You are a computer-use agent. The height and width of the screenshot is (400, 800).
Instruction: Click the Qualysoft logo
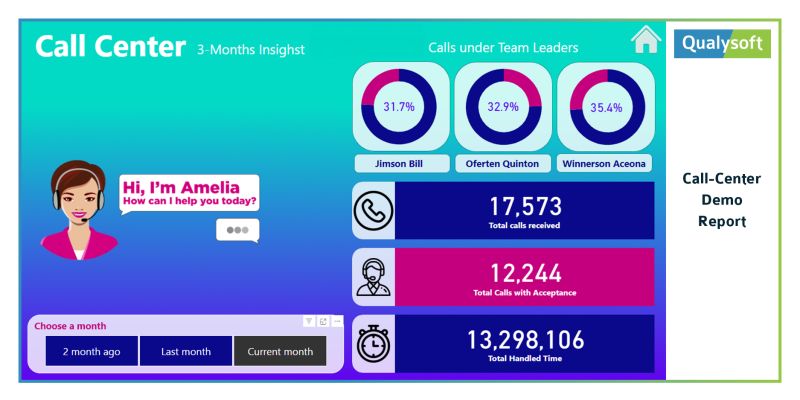(722, 43)
